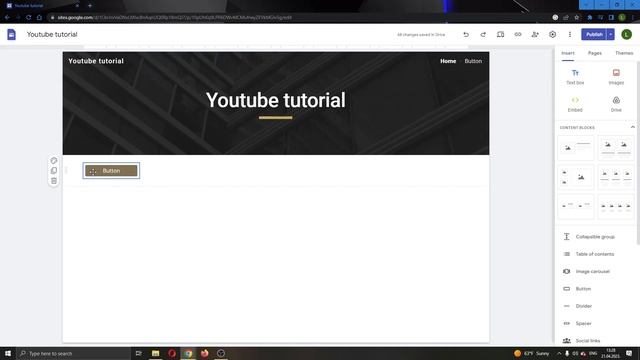Insert a Spacer element
Screen dimensions: 640x360
pos(578,323)
